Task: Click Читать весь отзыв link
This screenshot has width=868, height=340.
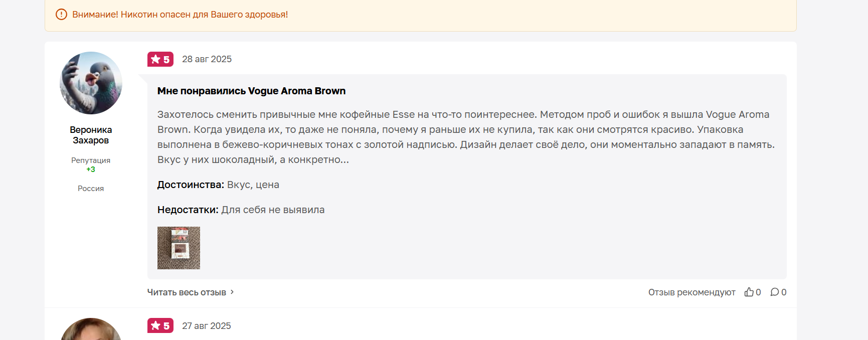Action: pyautogui.click(x=187, y=292)
